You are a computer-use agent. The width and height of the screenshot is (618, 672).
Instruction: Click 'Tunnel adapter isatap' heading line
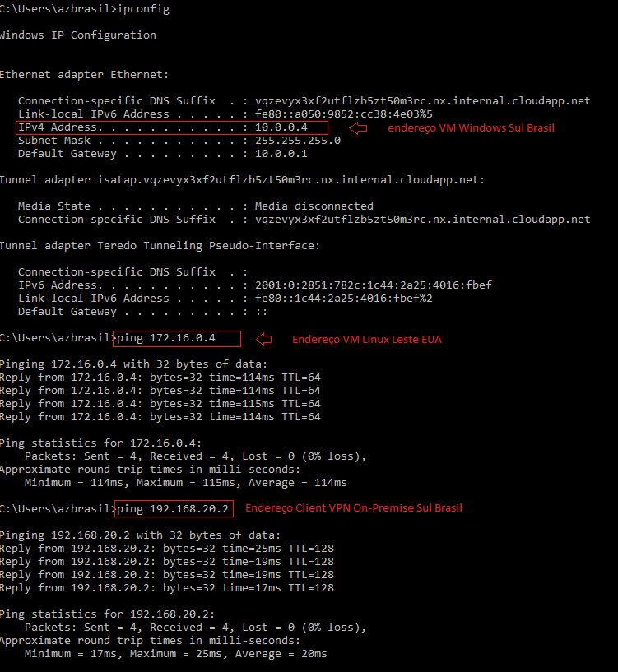[x=242, y=180]
